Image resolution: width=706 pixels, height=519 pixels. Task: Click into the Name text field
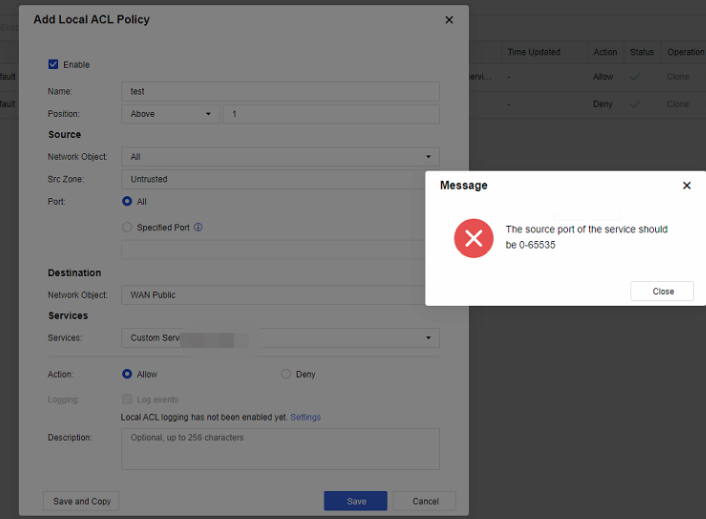(x=279, y=91)
